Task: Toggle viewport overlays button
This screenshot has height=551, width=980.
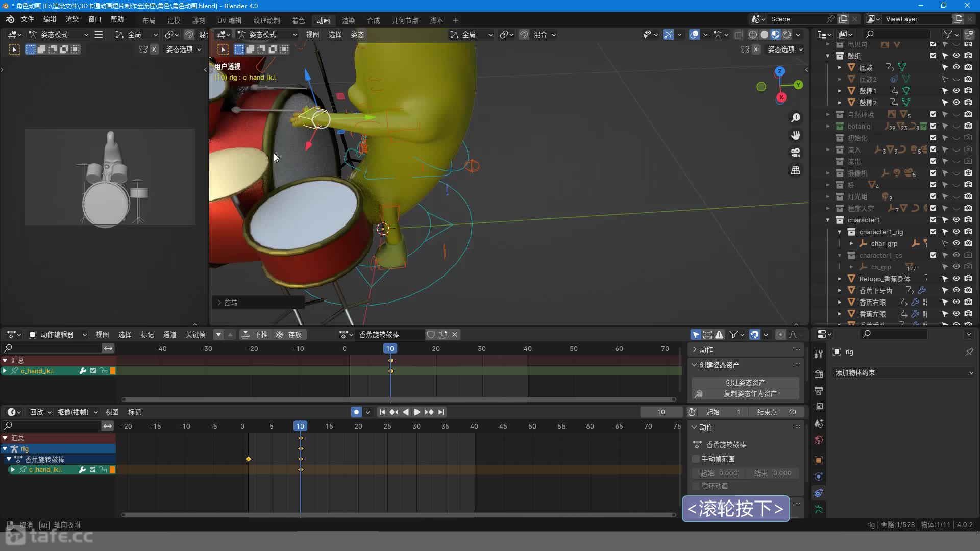Action: coord(694,35)
